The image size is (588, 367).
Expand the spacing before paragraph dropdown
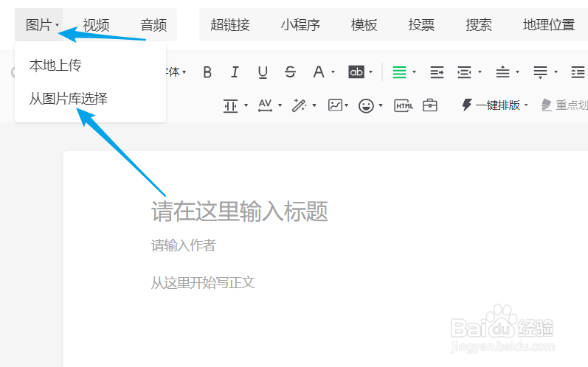(x=517, y=72)
